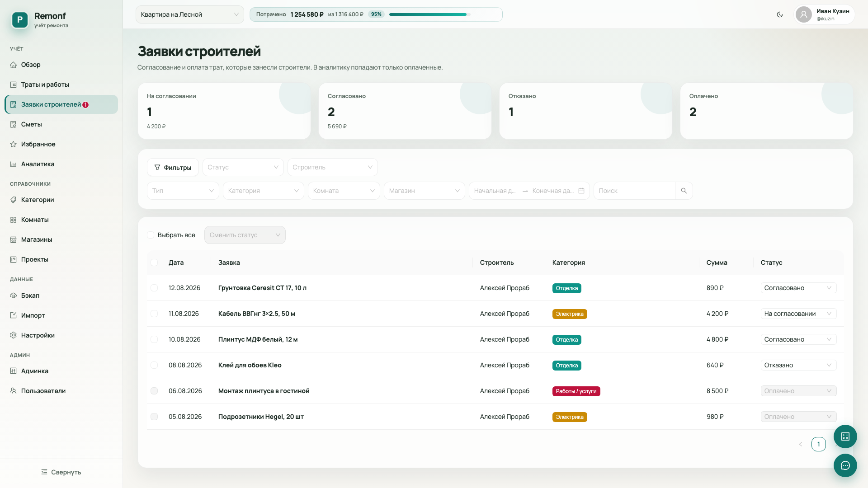Click the previous page arrow
Viewport: 868px width, 488px height.
[x=800, y=444]
